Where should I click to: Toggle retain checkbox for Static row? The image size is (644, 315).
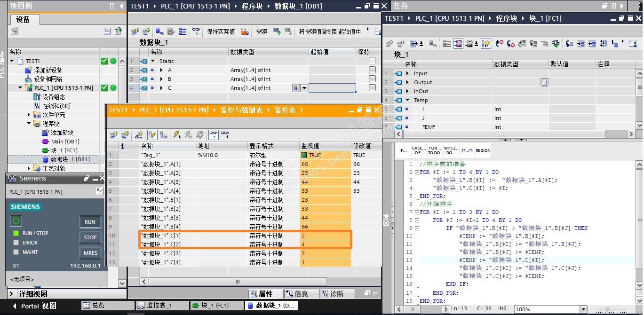coord(372,61)
